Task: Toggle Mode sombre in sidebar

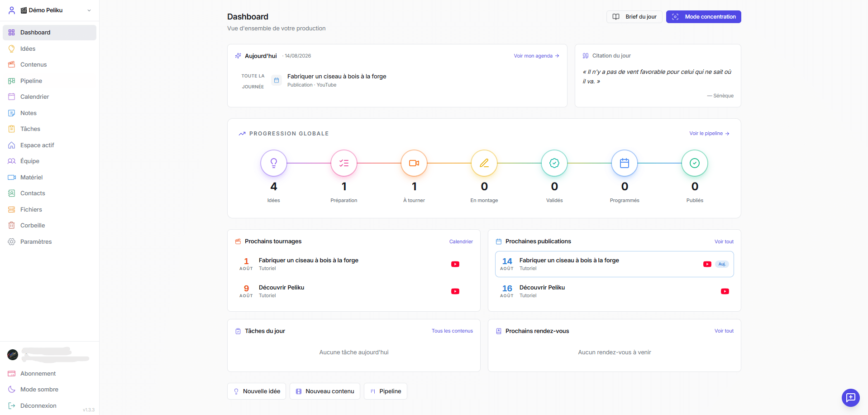Action: tap(50, 390)
